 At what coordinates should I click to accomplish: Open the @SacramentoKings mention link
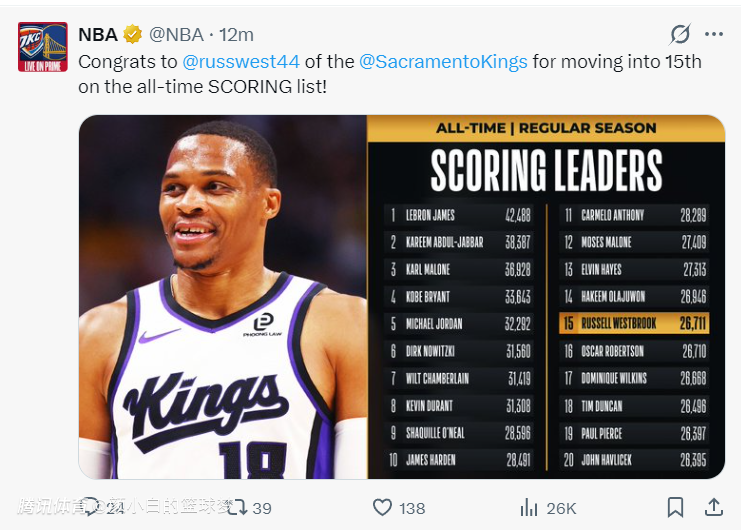click(443, 62)
